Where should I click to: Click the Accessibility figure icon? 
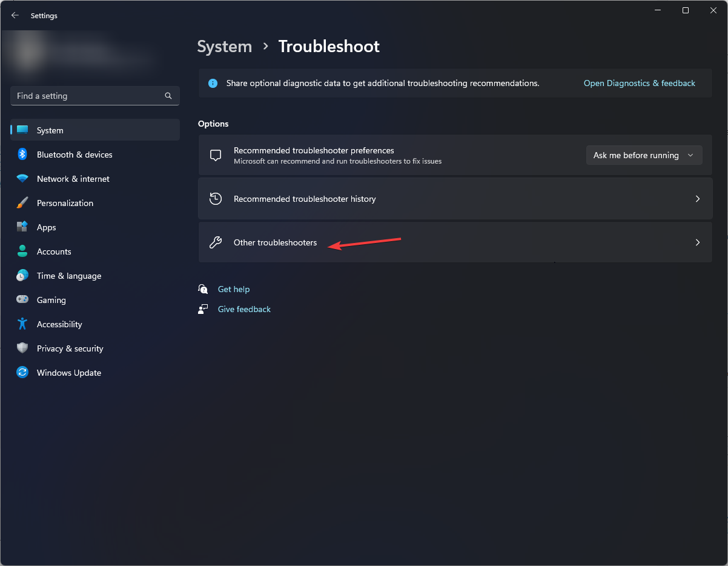click(22, 324)
